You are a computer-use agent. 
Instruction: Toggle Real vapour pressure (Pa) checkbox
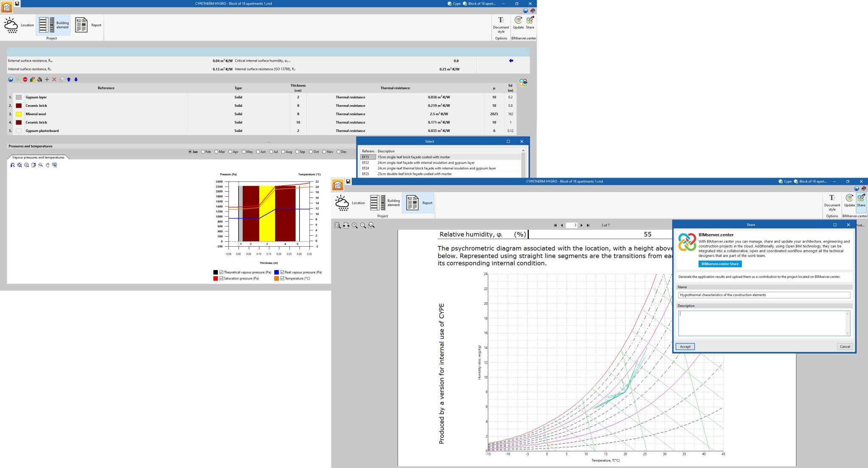click(x=282, y=272)
